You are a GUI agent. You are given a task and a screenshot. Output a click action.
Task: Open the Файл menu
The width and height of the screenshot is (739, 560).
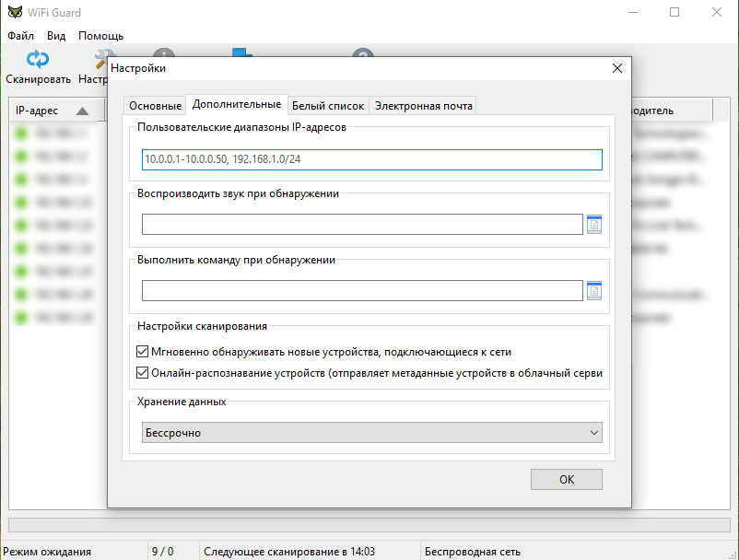click(x=20, y=36)
